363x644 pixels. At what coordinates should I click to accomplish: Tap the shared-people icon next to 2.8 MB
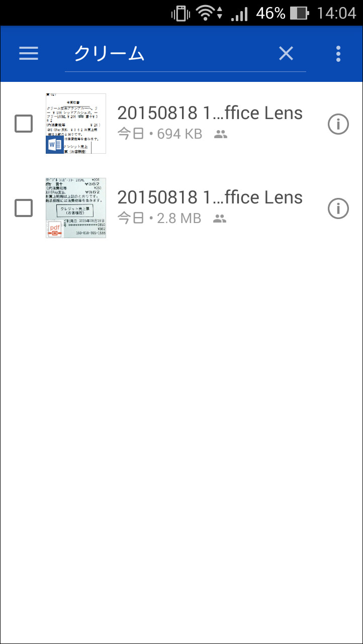click(220, 218)
